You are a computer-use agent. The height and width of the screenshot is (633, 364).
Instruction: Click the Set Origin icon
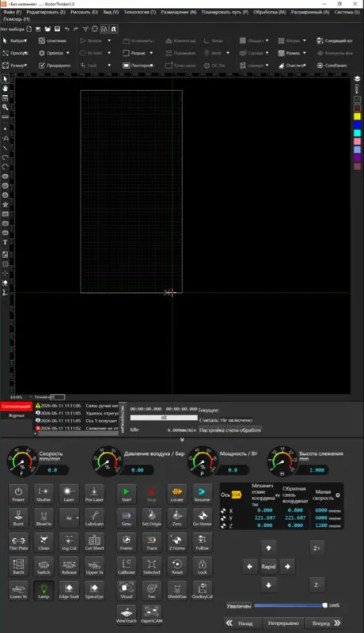(152, 518)
